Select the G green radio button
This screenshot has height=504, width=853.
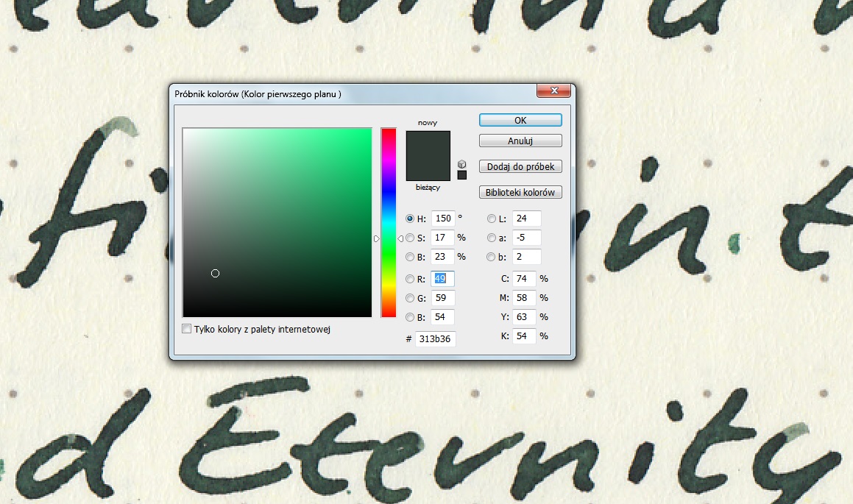pos(410,298)
